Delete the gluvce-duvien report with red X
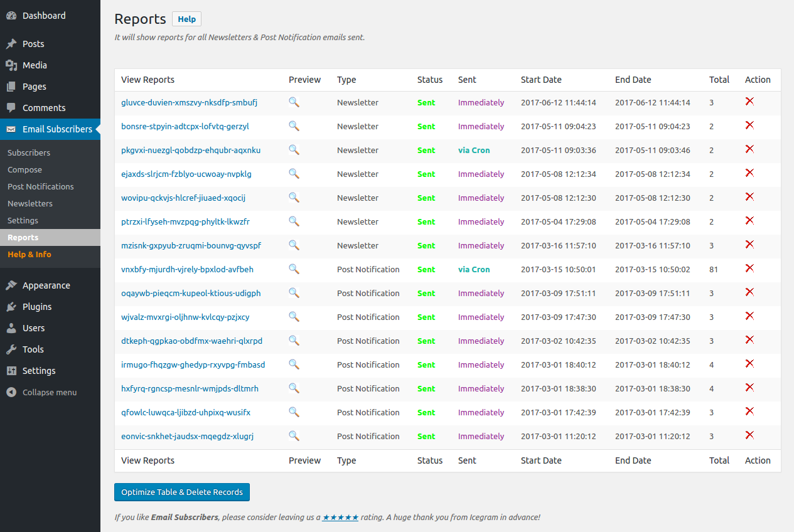The image size is (794, 532). point(749,101)
